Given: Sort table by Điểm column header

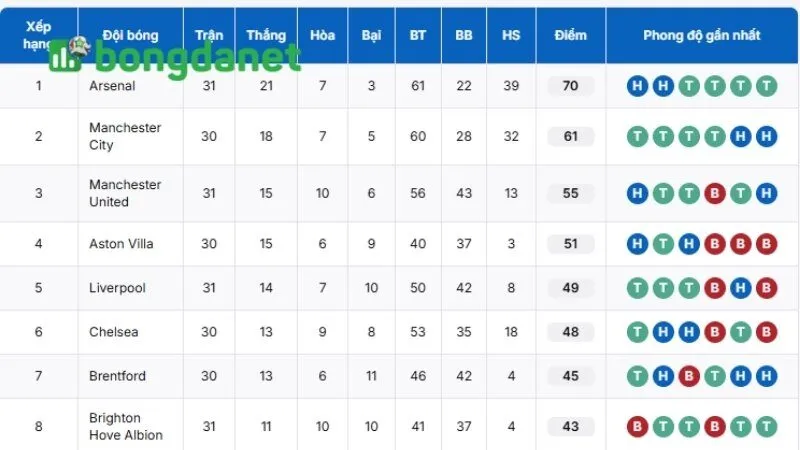Looking at the screenshot, I should coord(570,35).
